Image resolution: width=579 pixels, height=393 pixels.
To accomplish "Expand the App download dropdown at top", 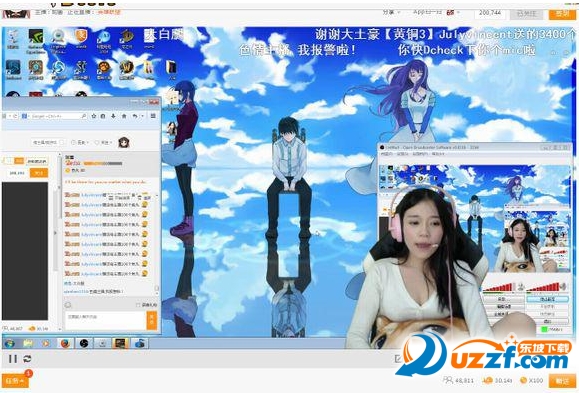I will click(x=428, y=13).
